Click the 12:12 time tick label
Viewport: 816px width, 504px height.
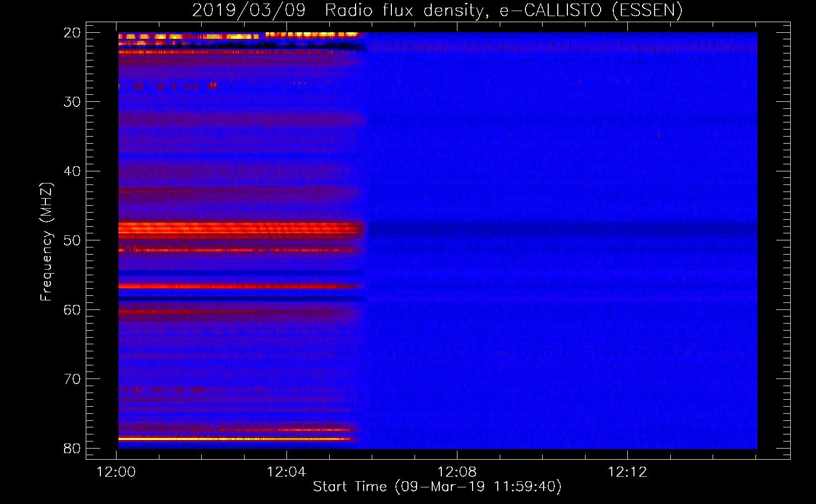(x=627, y=472)
